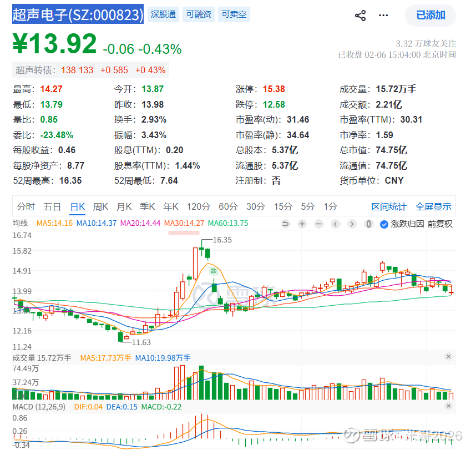Click the 11.63 low price label on chart

141,342
